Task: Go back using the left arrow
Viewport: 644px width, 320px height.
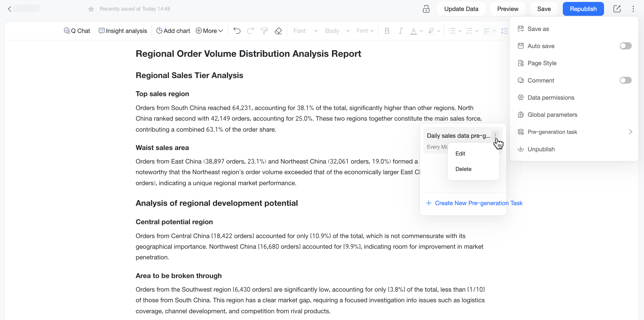Action: [10, 9]
